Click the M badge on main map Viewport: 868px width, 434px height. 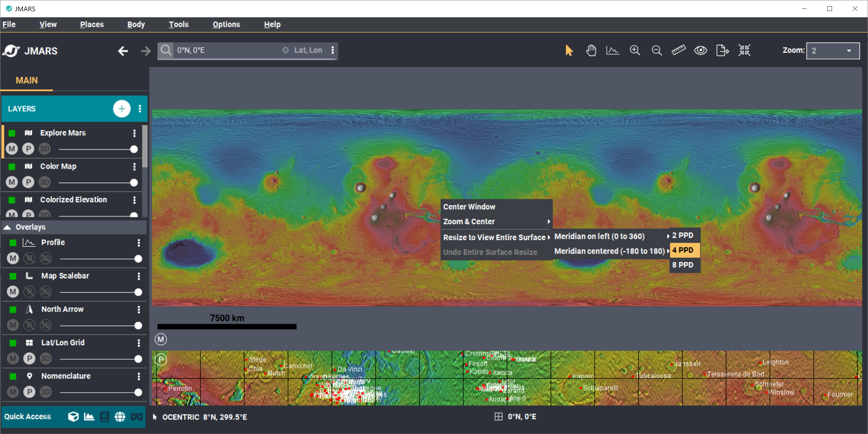[x=161, y=339]
